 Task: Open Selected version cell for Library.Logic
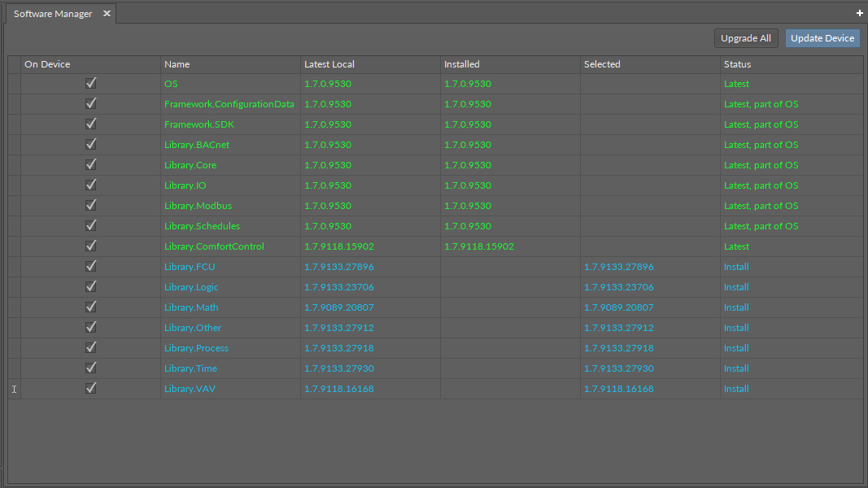click(618, 287)
